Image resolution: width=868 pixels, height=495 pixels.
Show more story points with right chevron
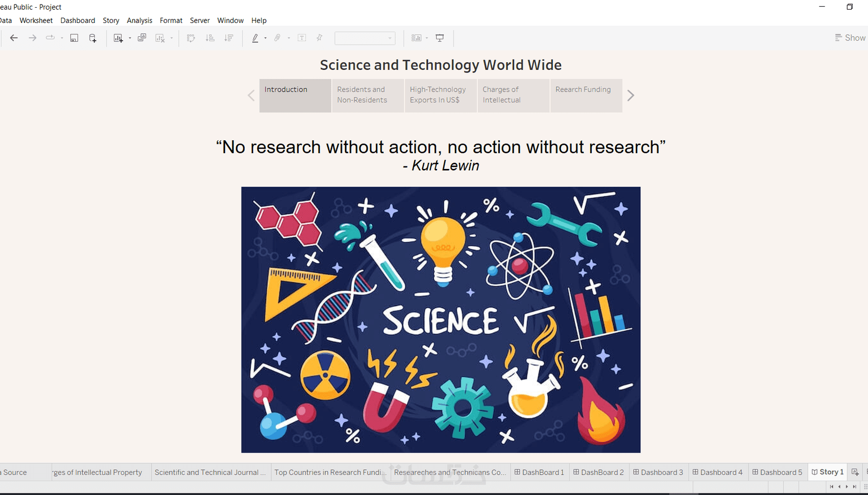[x=631, y=95]
